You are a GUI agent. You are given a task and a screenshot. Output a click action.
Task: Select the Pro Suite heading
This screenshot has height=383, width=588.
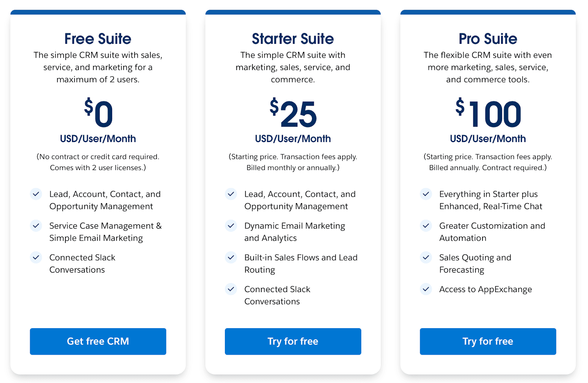pyautogui.click(x=488, y=38)
